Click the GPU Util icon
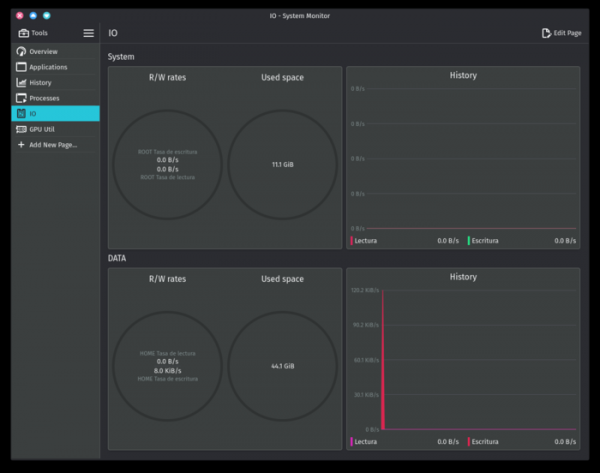Screen dimensions: 600x473 [22, 129]
